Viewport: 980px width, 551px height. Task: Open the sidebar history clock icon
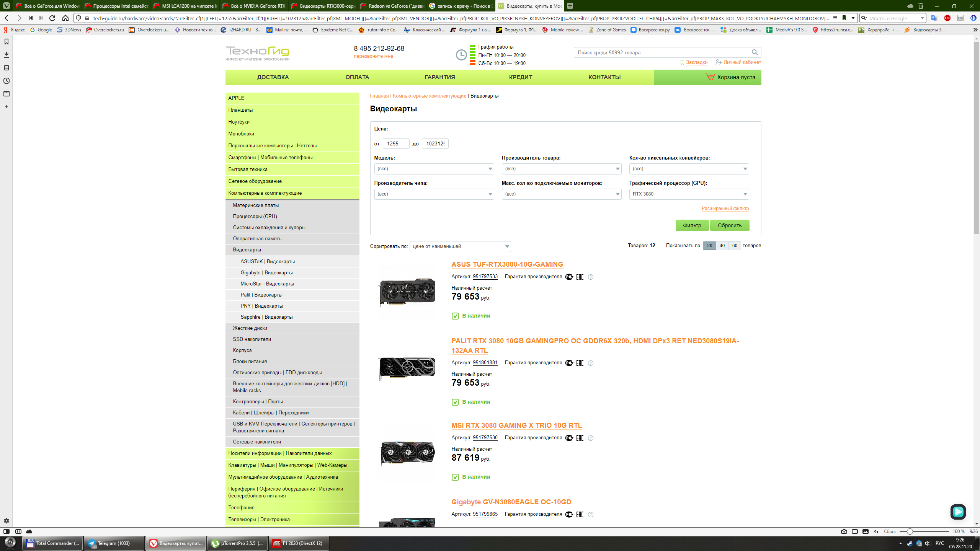coord(7,81)
